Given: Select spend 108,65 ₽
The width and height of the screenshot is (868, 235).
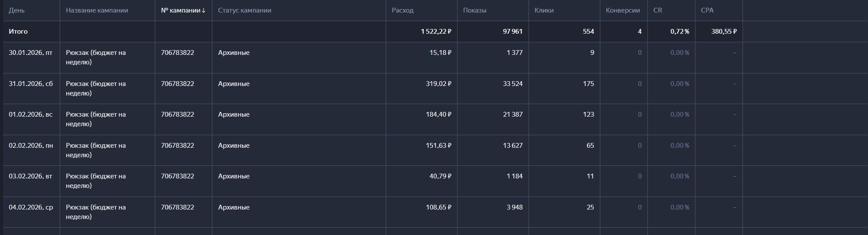Looking at the screenshot, I should pos(439,207).
